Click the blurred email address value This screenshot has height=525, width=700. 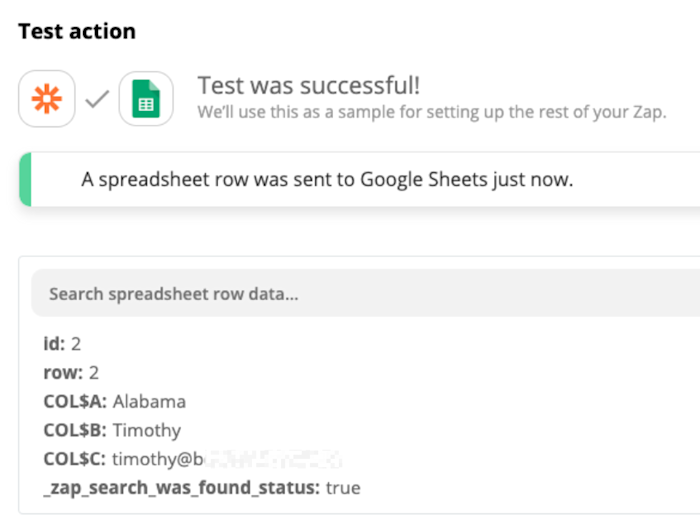point(227,459)
